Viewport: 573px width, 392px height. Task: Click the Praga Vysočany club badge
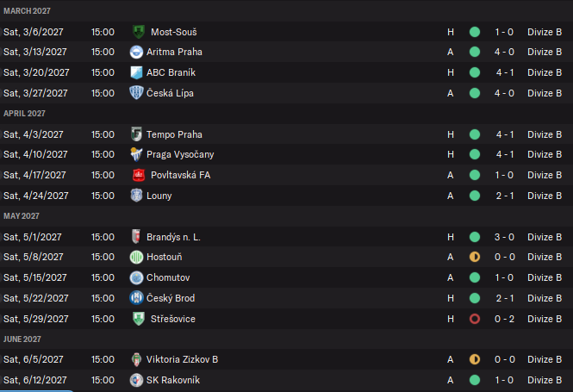click(x=136, y=154)
